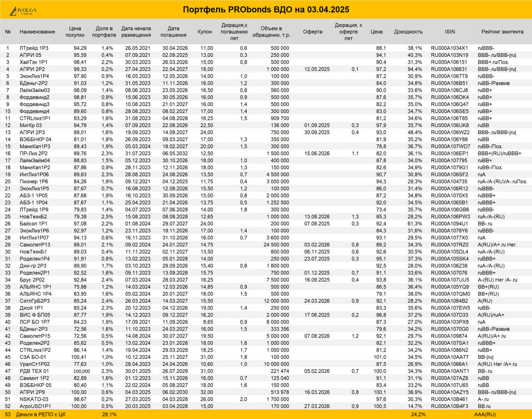Viewport: 532px width, 419px height.
Task: Click the 'Цена покупки' column header
Action: point(75,32)
